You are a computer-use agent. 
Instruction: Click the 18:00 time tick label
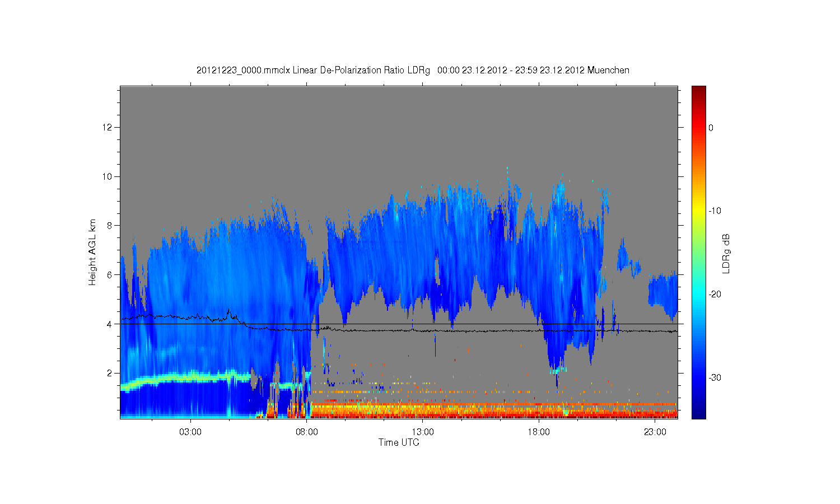539,432
